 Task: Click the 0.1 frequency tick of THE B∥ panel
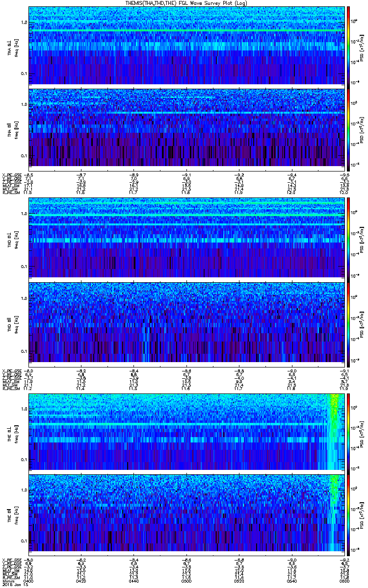coord(24,540)
